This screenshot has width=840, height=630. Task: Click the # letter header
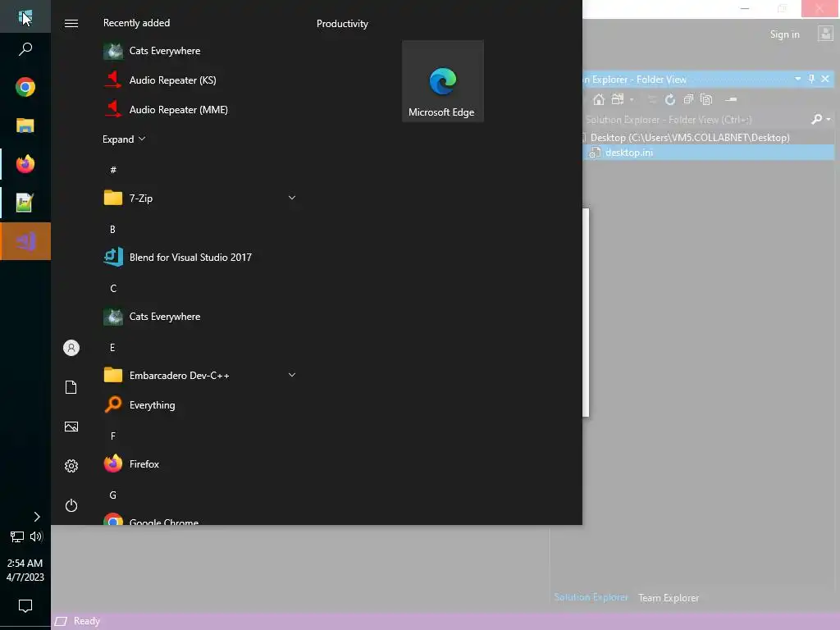[113, 170]
